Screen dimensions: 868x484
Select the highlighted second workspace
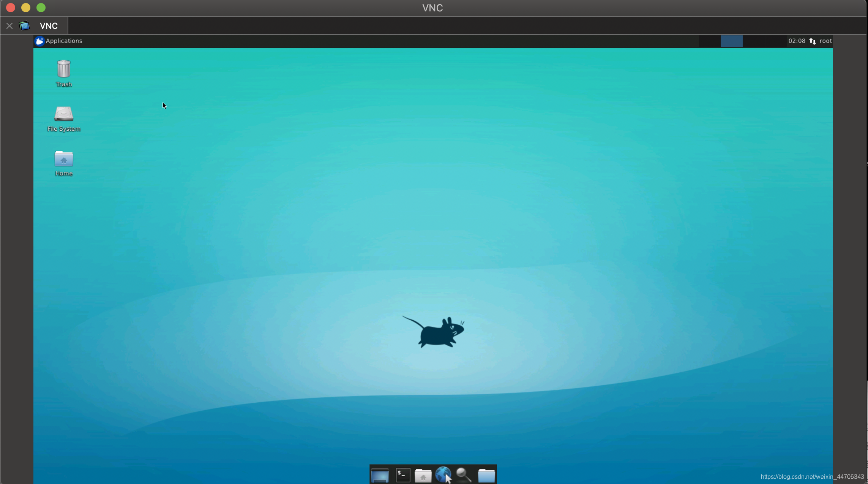[732, 41]
